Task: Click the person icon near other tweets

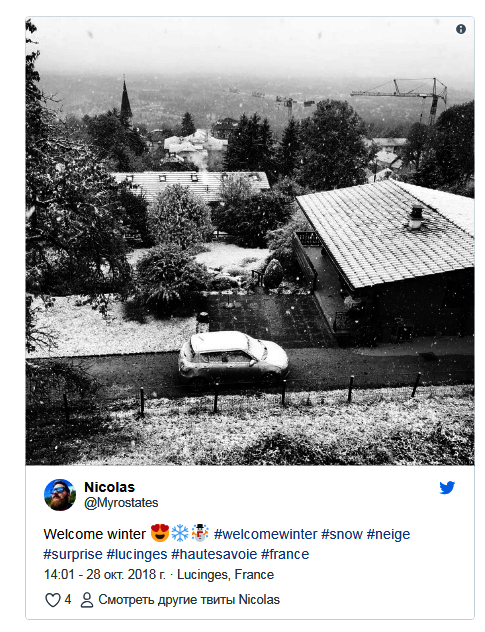Action: 87,600
